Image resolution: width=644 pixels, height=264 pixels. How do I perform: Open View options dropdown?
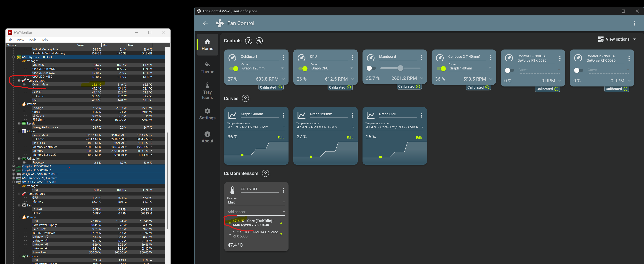pos(617,39)
